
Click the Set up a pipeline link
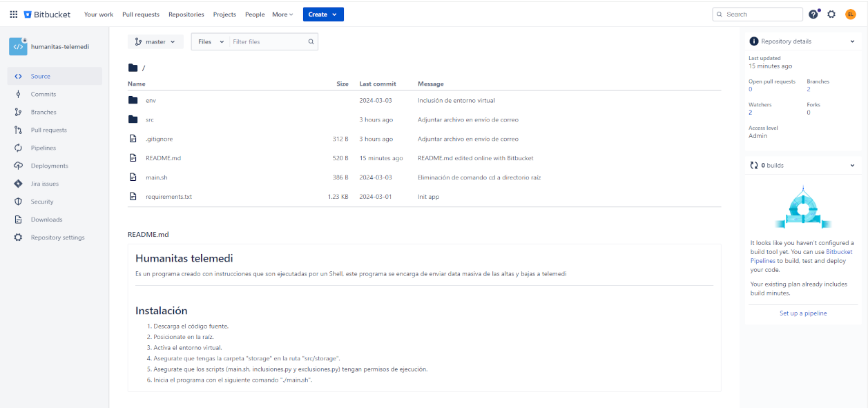802,313
